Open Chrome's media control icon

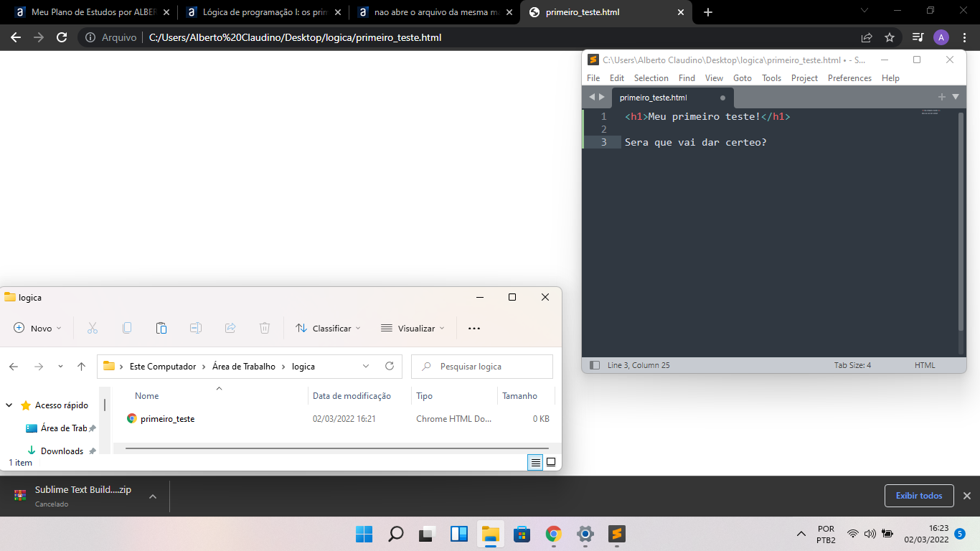918,37
